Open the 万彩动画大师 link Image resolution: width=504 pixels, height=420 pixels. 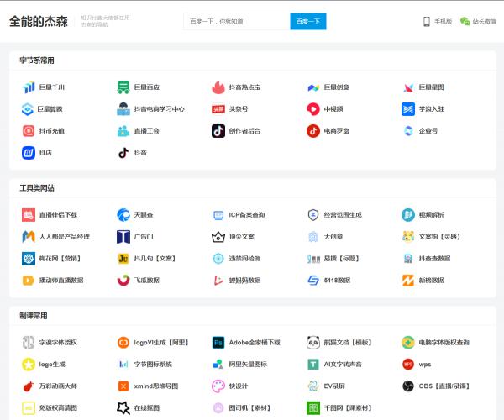(58, 386)
